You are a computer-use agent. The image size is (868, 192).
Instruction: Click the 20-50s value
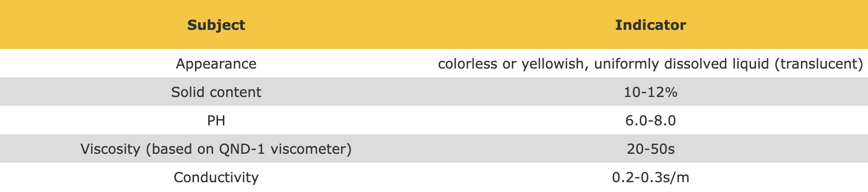click(651, 149)
